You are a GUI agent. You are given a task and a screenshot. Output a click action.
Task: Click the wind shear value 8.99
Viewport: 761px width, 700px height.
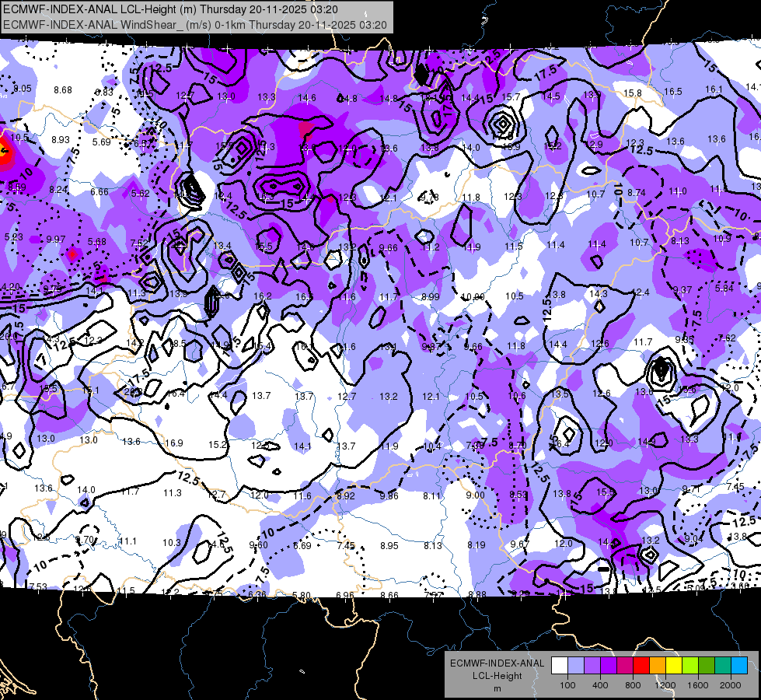[431, 297]
